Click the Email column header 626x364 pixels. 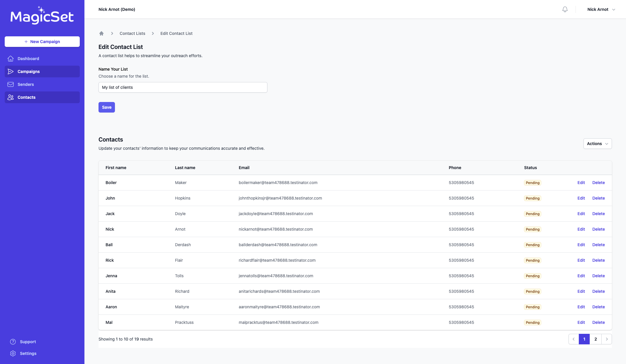coord(244,168)
